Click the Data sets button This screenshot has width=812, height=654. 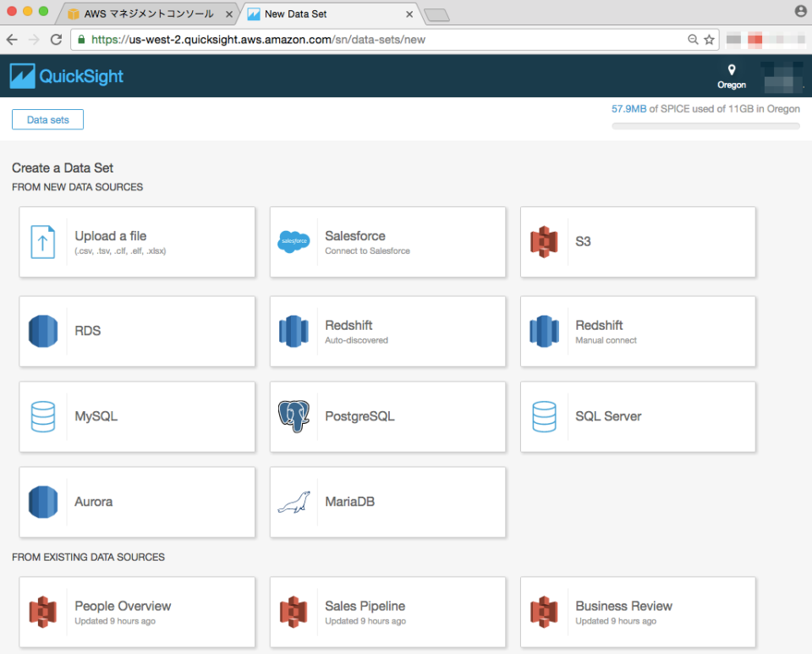[x=47, y=118]
